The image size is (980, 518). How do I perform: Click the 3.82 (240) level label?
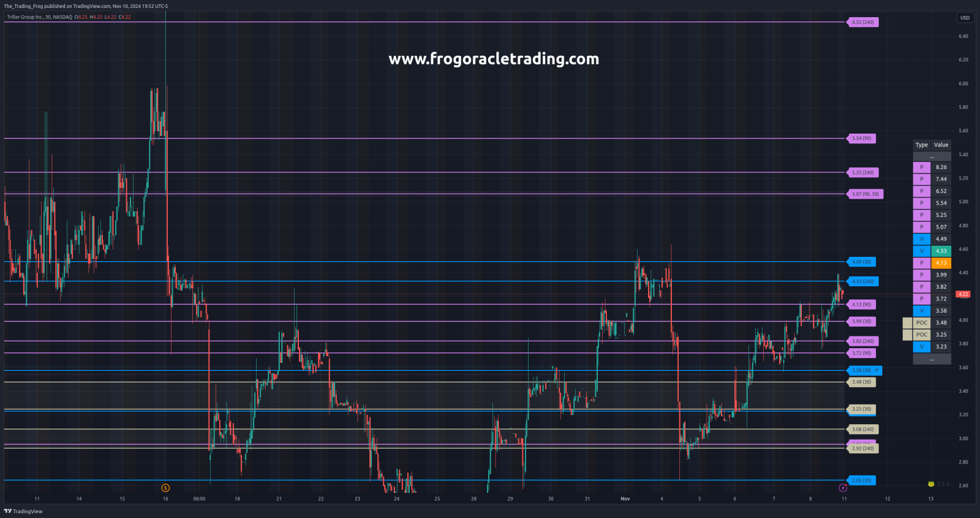pos(862,341)
